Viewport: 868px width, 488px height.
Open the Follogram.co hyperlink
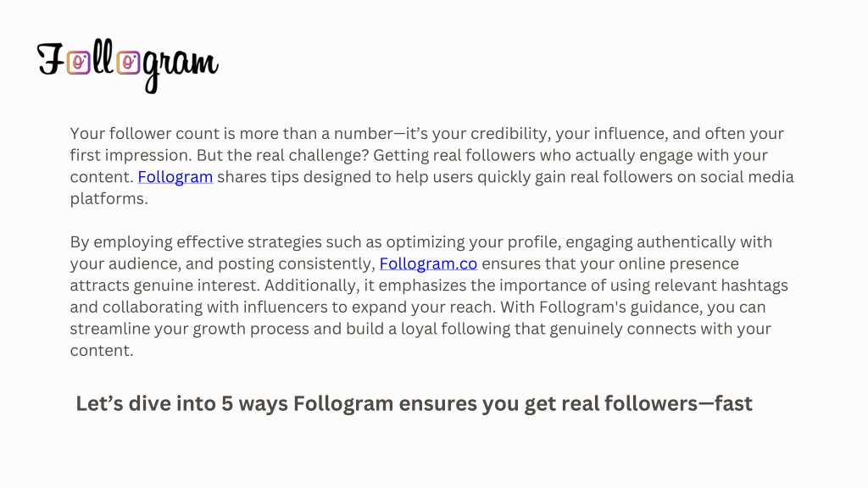(428, 264)
